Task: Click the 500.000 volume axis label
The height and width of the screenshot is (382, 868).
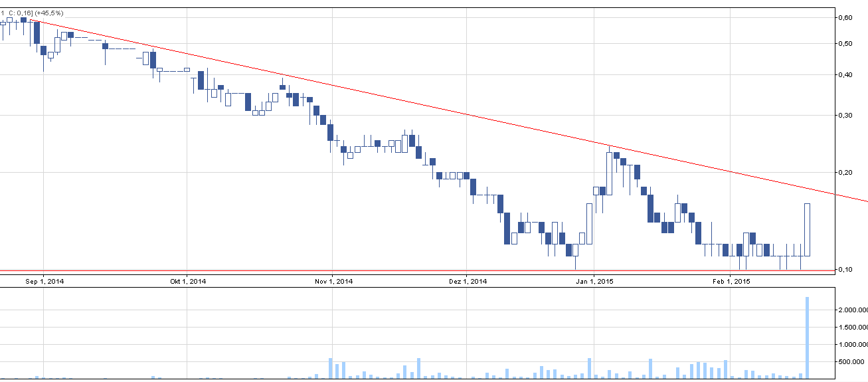Action: (x=853, y=362)
